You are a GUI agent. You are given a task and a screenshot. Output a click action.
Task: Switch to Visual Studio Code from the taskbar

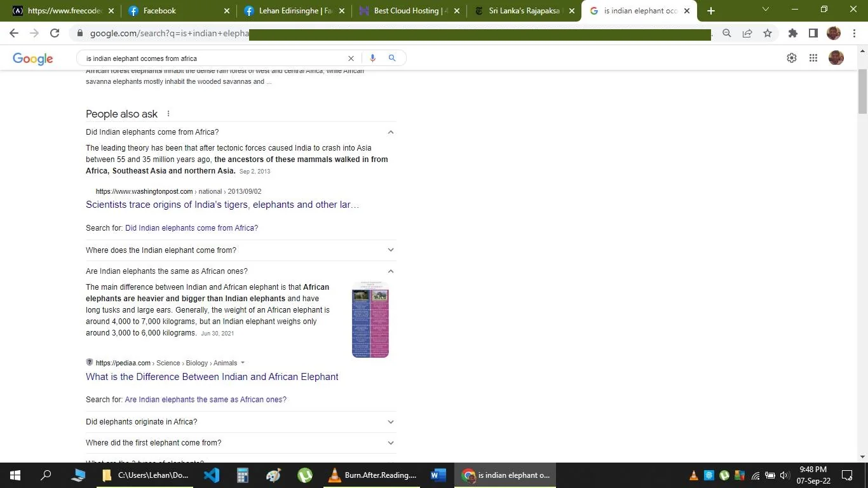[212, 475]
